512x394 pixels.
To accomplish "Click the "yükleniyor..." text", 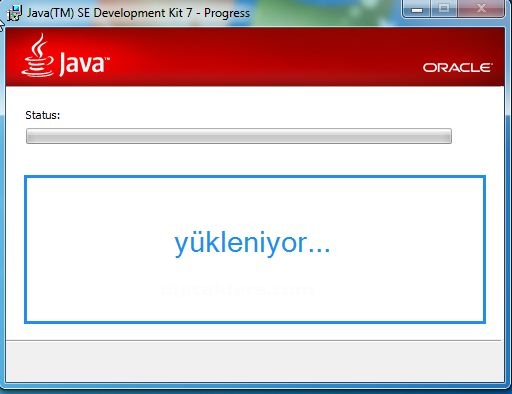I will [252, 244].
